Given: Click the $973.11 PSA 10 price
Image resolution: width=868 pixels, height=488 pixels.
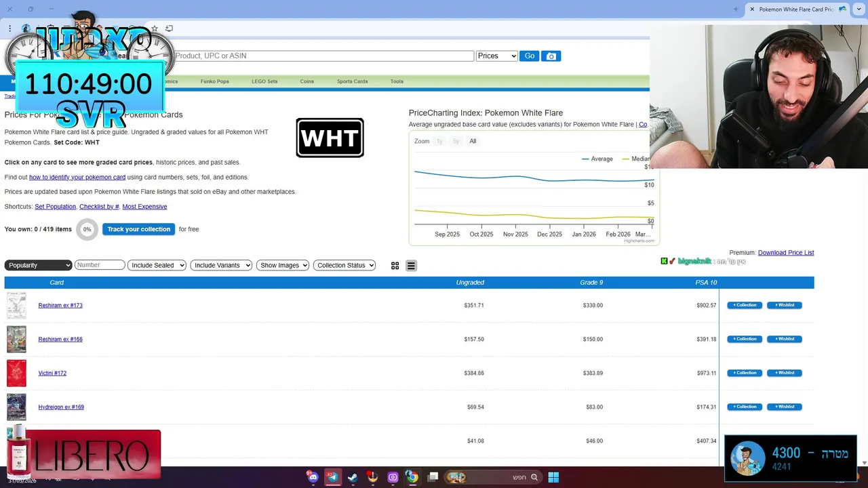Looking at the screenshot, I should click(707, 373).
